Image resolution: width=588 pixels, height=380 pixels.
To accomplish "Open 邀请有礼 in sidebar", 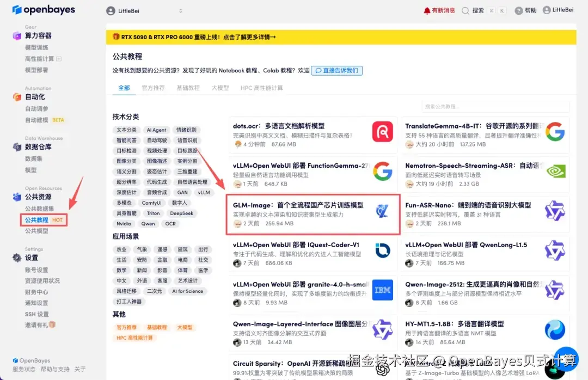I will (x=40, y=325).
